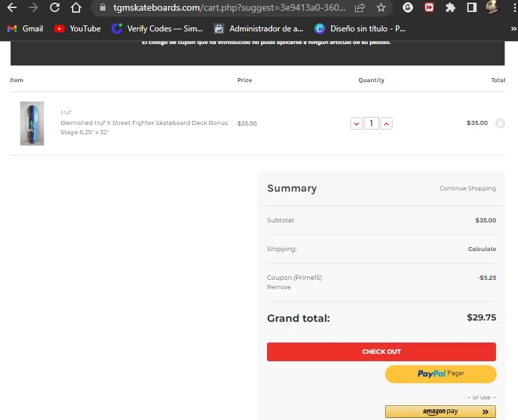518x420 pixels.
Task: Click the quantity input field
Action: click(x=371, y=124)
